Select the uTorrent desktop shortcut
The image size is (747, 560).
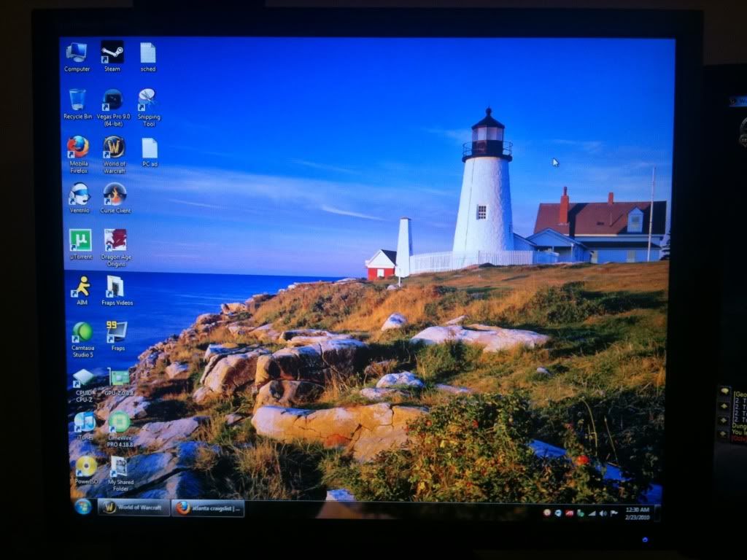(80, 241)
